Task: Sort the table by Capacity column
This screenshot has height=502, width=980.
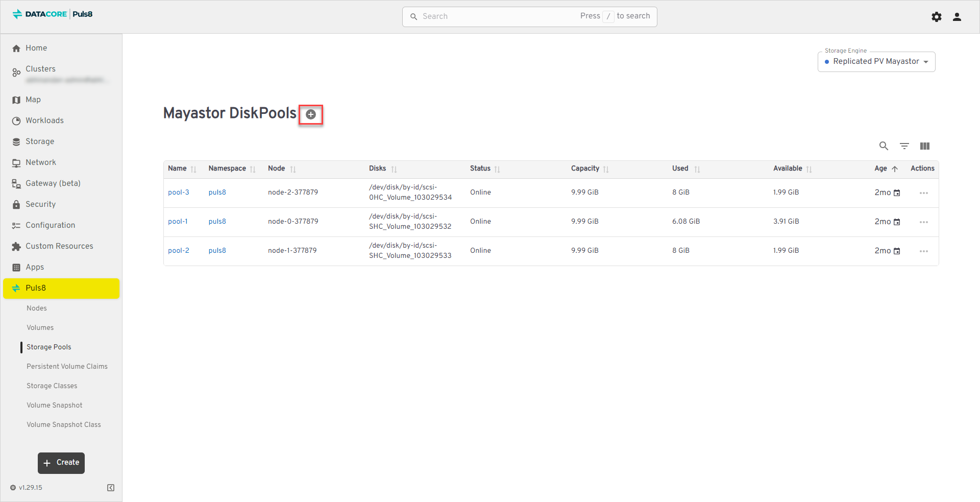Action: click(x=585, y=169)
